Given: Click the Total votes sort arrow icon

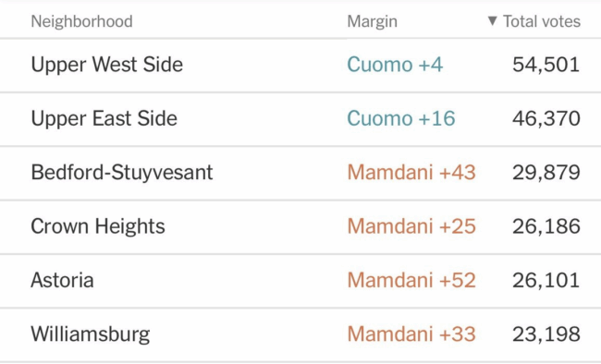Looking at the screenshot, I should point(493,20).
